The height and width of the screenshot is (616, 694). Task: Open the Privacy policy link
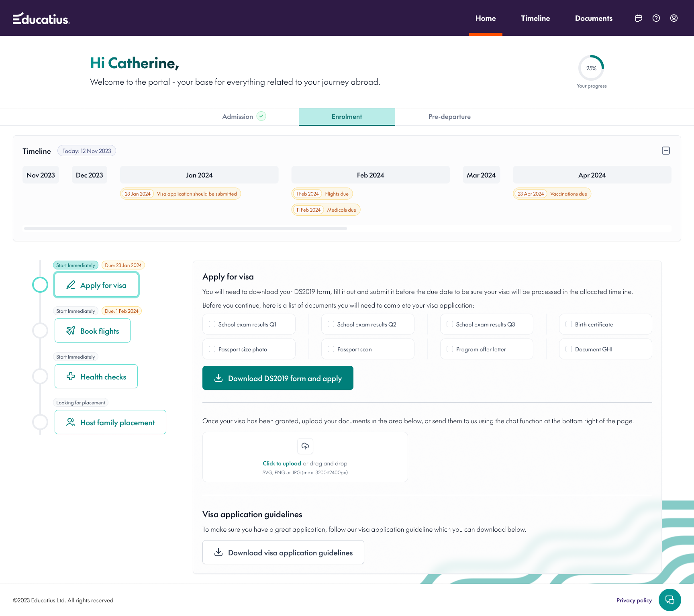[634, 600]
